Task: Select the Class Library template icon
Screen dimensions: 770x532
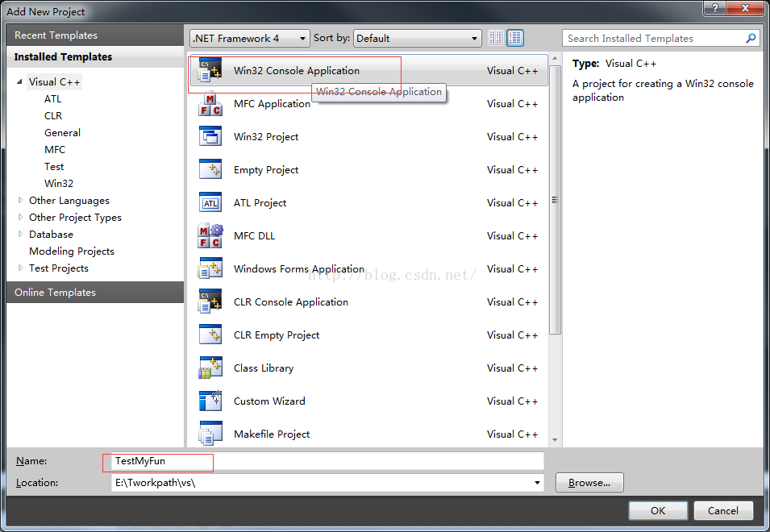Action: tap(210, 368)
